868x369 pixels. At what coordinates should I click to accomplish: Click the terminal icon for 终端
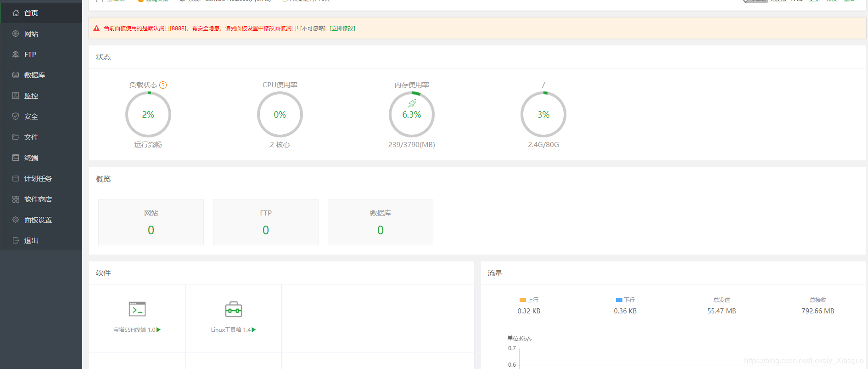pos(16,158)
